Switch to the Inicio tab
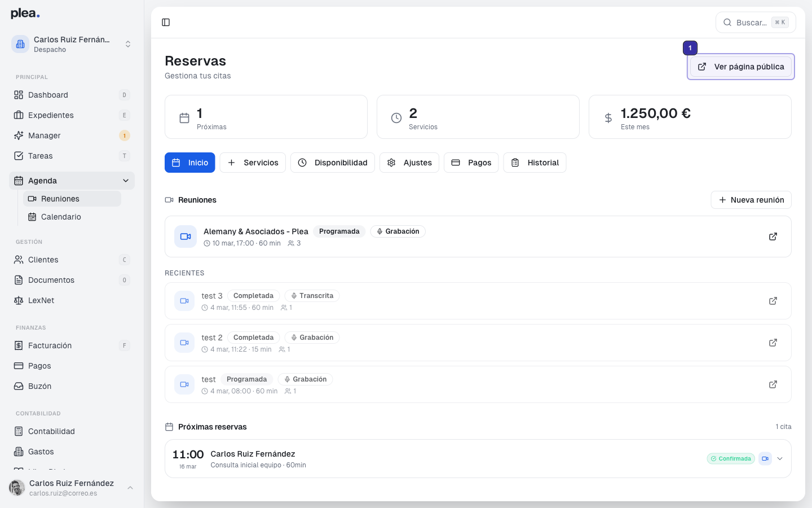812x508 pixels. 190,163
